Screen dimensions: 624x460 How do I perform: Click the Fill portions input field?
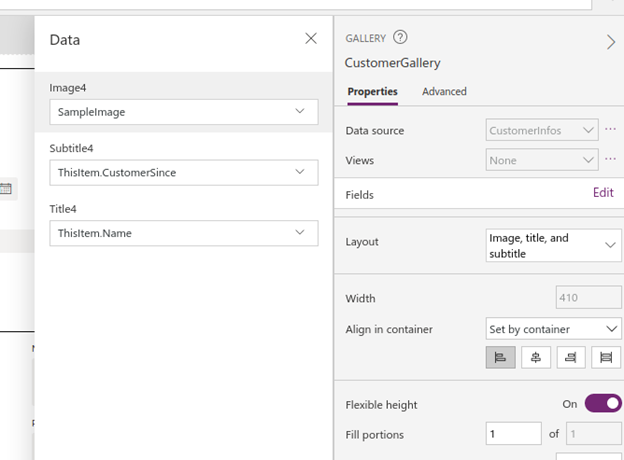click(513, 433)
